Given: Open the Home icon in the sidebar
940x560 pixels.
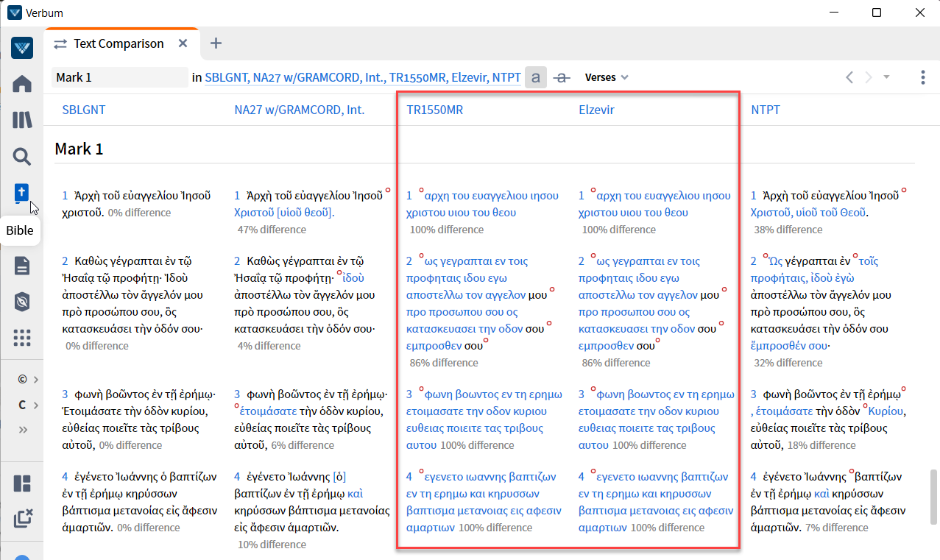Looking at the screenshot, I should [22, 83].
